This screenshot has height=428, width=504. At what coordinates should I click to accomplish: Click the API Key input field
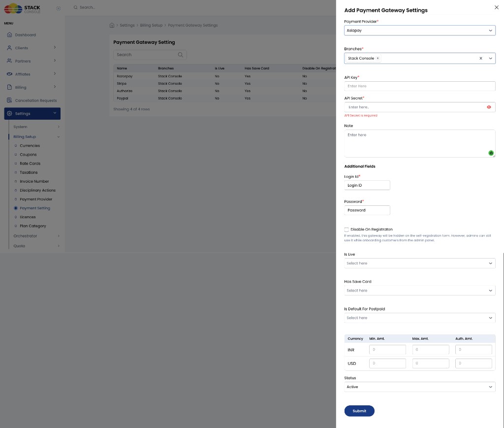[x=419, y=86]
